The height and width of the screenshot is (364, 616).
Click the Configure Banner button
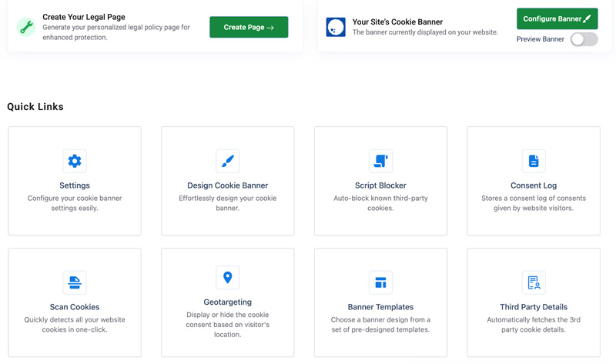[x=557, y=18]
